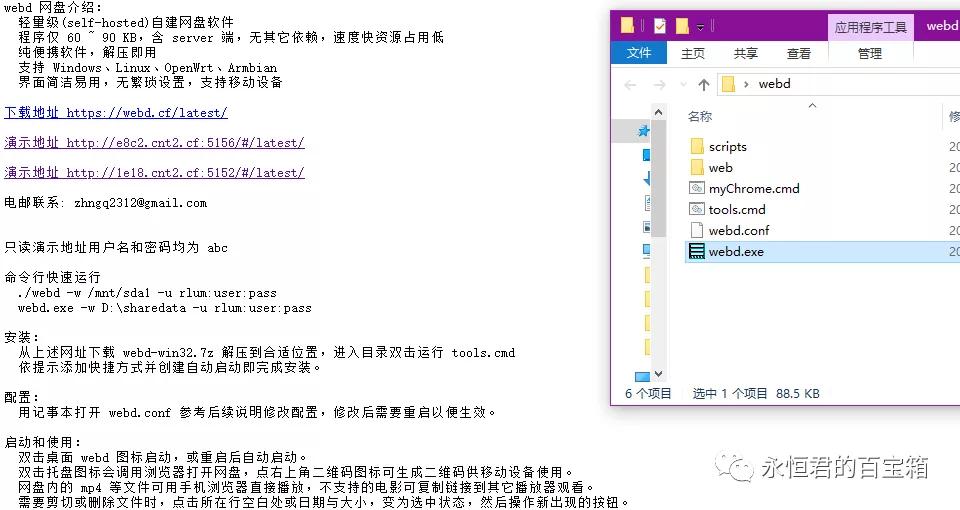This screenshot has height=510, width=960.
Task: Open the 演示地址 e8c2.cnt2.cf:5156 link
Action: click(x=154, y=143)
